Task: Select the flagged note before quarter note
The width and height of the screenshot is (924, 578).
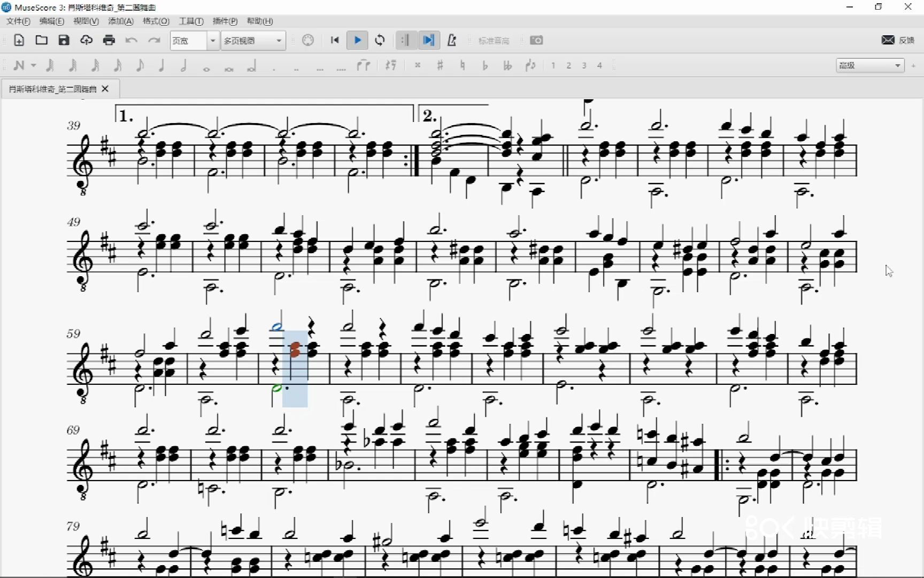Action: [x=140, y=65]
